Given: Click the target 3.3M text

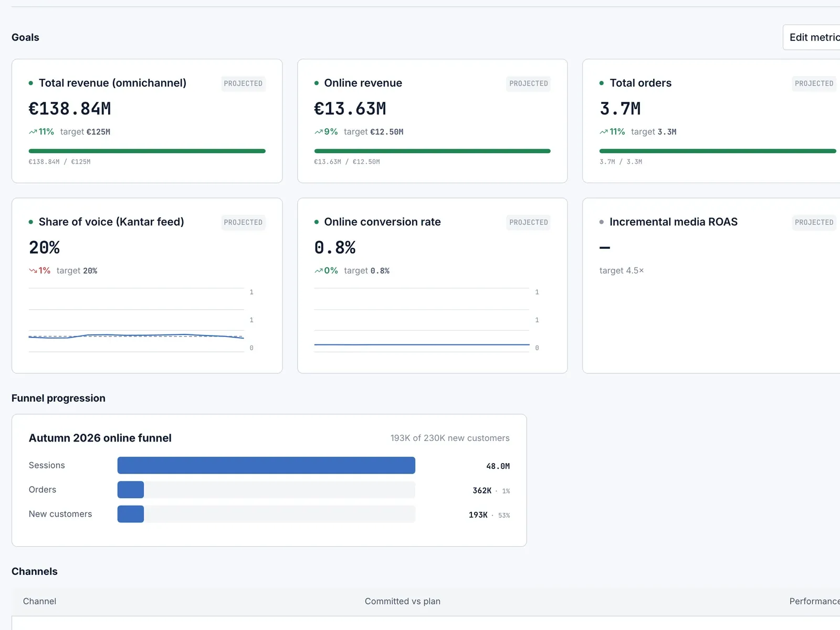Looking at the screenshot, I should click(654, 132).
